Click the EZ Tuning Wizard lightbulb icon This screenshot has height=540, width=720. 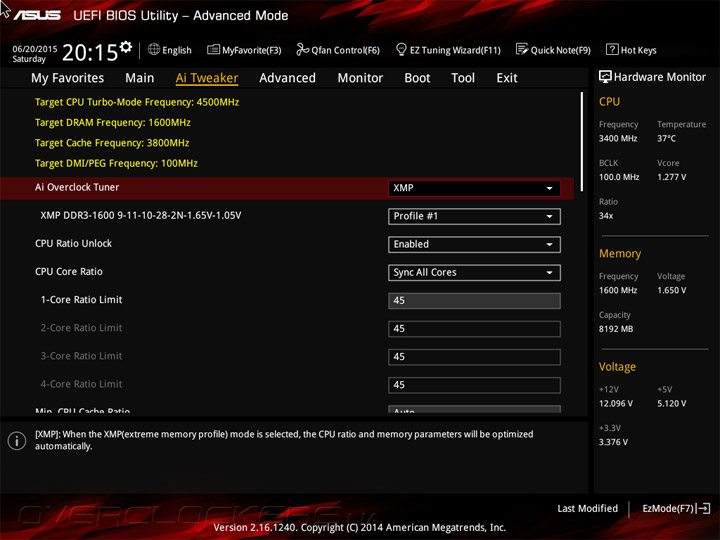401,49
